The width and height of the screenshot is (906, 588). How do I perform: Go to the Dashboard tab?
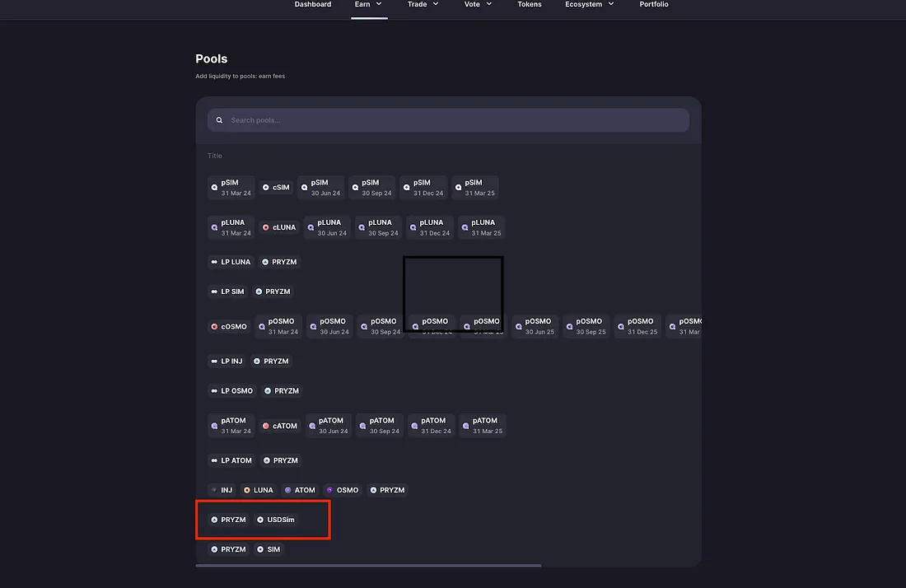click(x=313, y=5)
